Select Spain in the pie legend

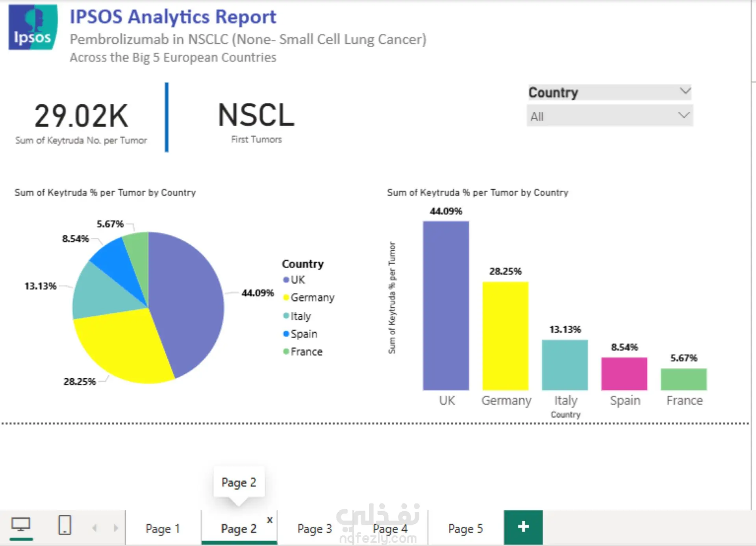click(300, 334)
